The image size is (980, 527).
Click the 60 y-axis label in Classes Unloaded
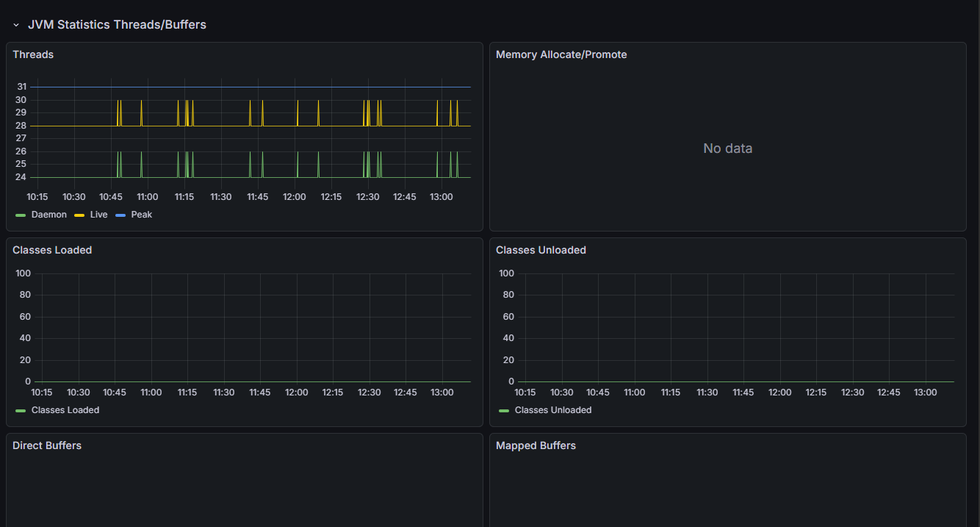508,317
